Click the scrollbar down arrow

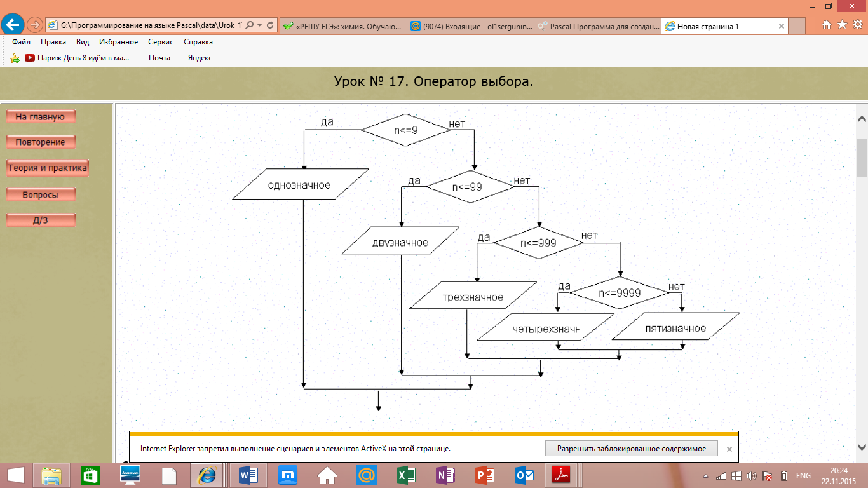[862, 447]
